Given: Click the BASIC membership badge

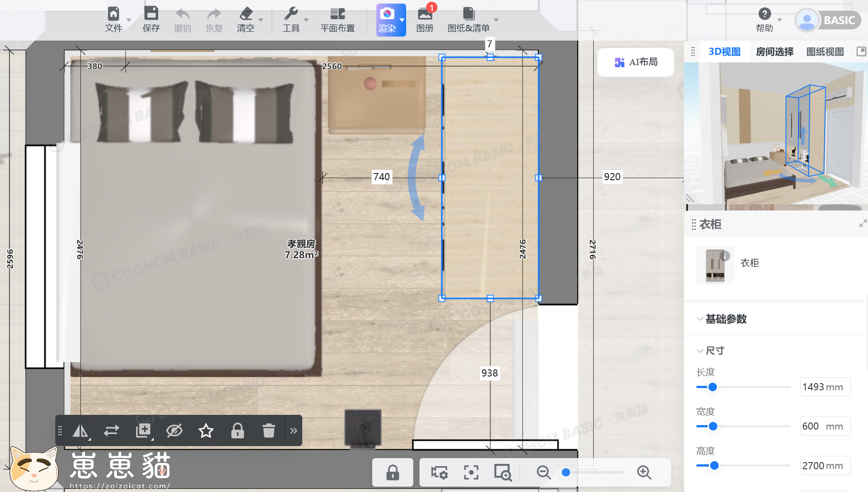Looking at the screenshot, I should point(839,20).
